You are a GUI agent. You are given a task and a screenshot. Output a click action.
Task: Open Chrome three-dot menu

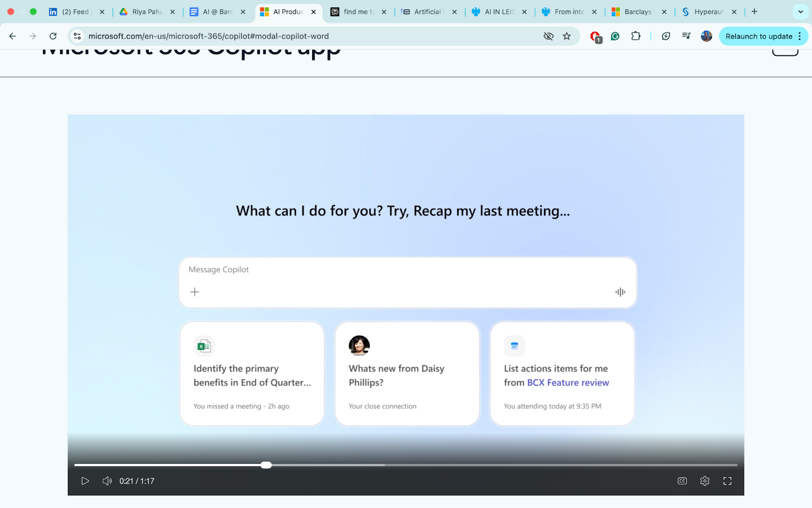800,36
